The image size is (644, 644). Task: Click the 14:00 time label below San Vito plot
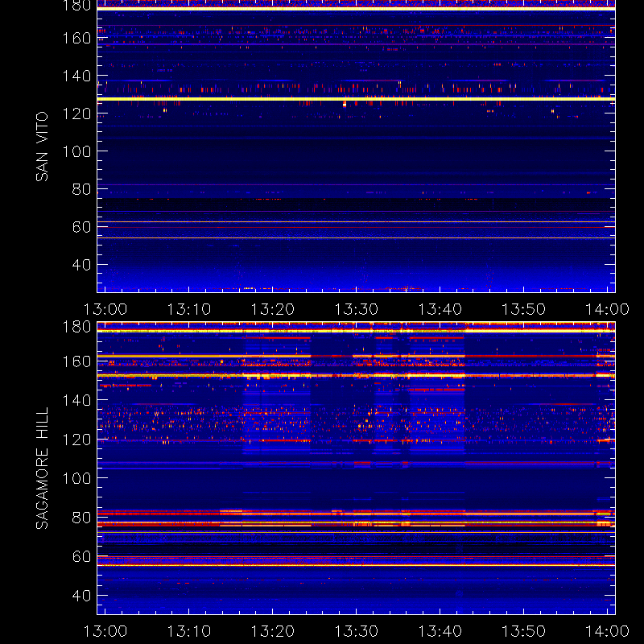pos(607,309)
